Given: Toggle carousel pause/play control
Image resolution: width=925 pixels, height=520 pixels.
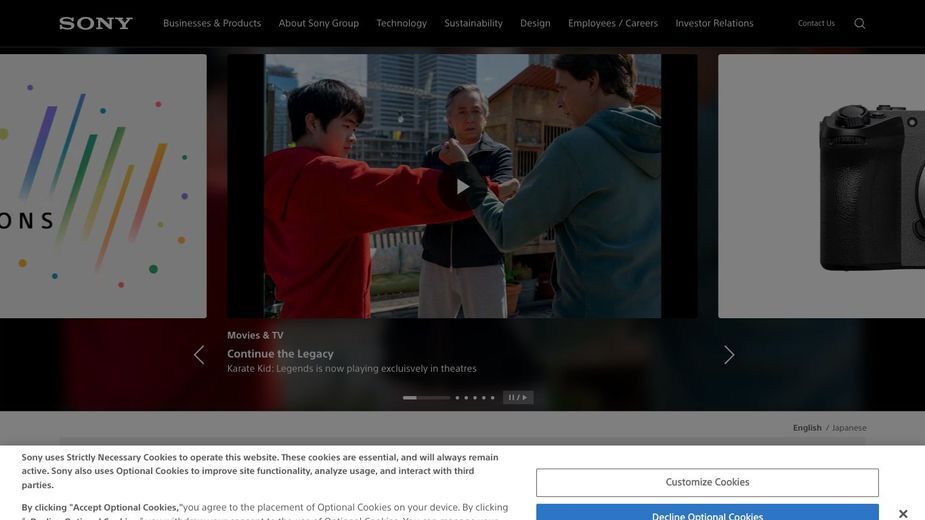Looking at the screenshot, I should point(518,397).
